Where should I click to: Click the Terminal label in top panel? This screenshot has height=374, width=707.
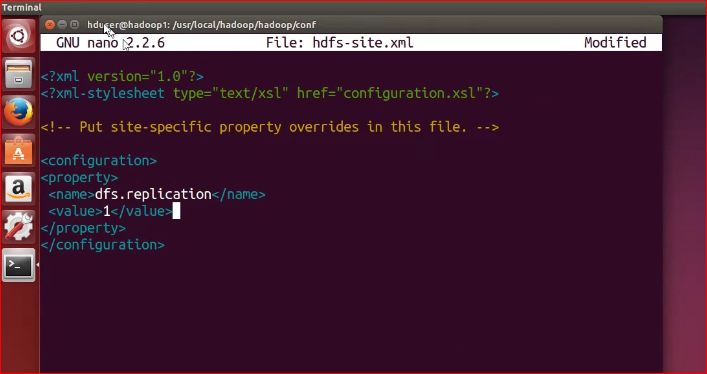tap(22, 7)
